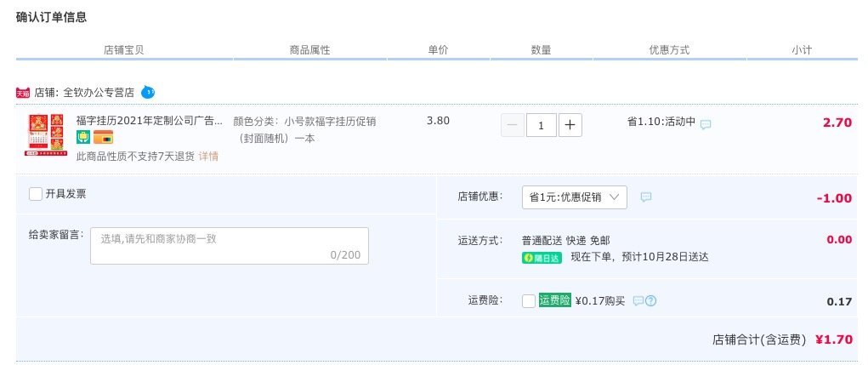Open the blue Wangwang chat icon
The height and width of the screenshot is (365, 868).
(x=148, y=92)
